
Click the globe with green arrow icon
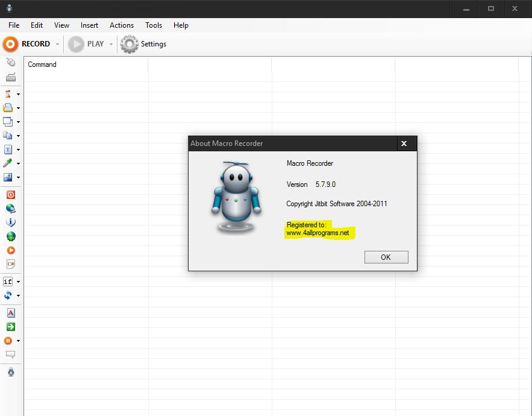click(x=11, y=236)
